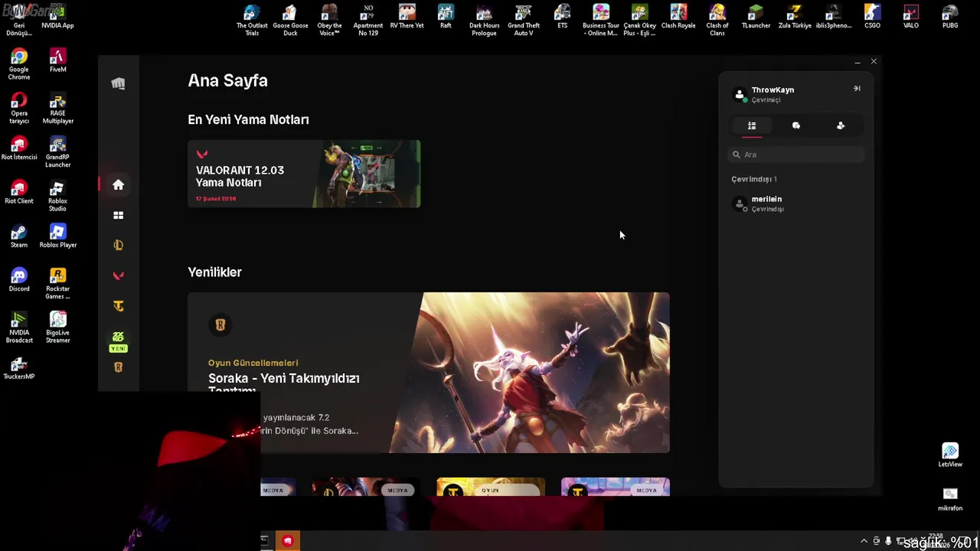Viewport: 980px width, 551px height.
Task: Open the add friend tab
Action: click(841, 126)
